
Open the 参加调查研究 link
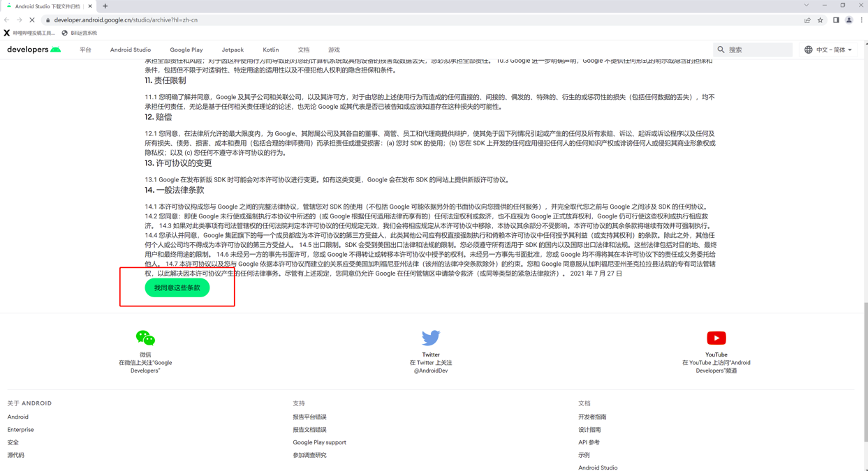point(309,455)
